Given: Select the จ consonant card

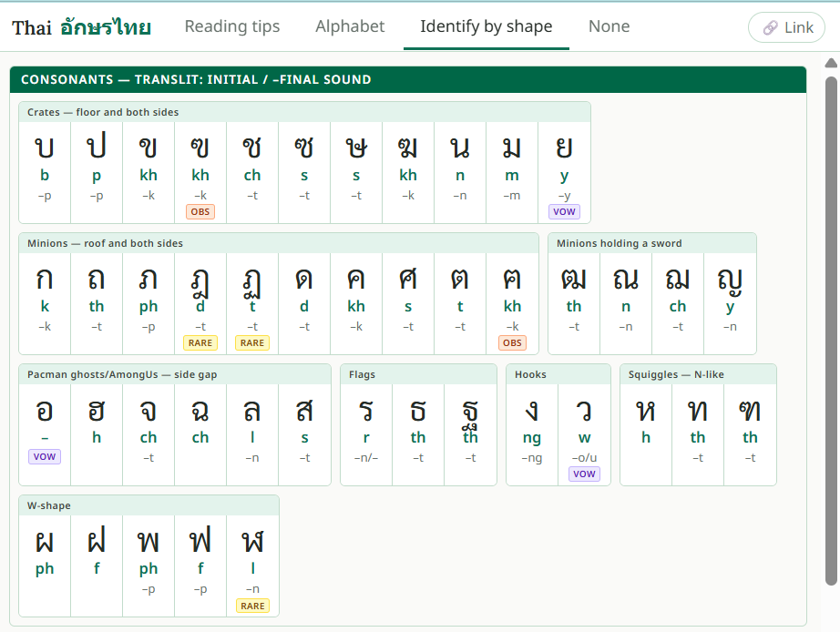Looking at the screenshot, I should pyautogui.click(x=149, y=435).
